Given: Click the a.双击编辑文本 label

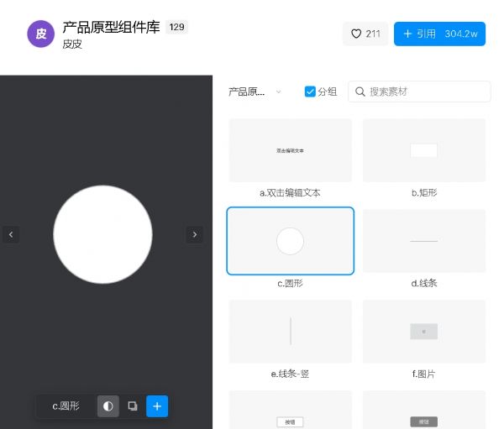Looking at the screenshot, I should click(290, 193).
